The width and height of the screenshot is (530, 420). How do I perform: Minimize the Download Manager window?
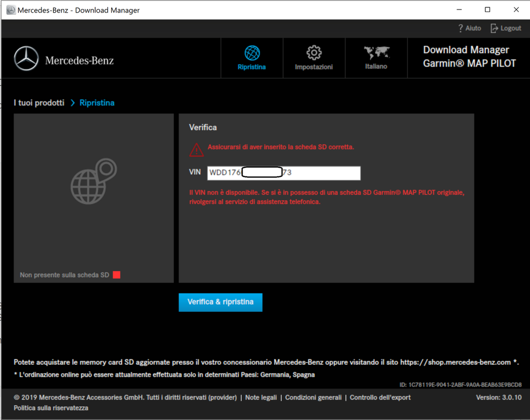tap(459, 10)
